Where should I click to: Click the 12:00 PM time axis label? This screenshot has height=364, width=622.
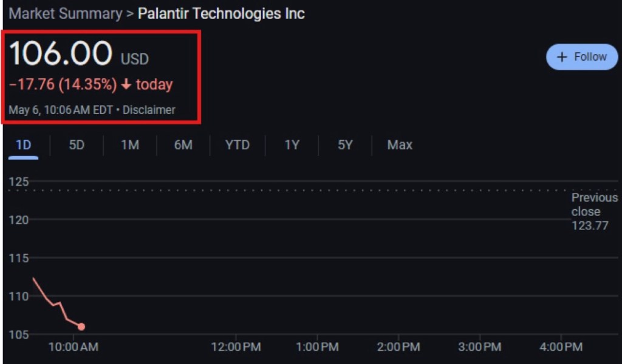[x=236, y=347]
